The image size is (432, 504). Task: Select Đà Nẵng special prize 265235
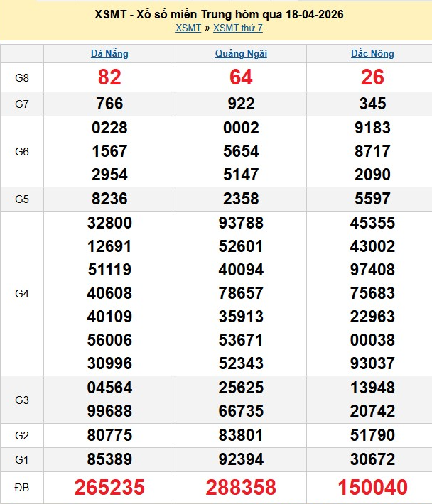pyautogui.click(x=109, y=488)
